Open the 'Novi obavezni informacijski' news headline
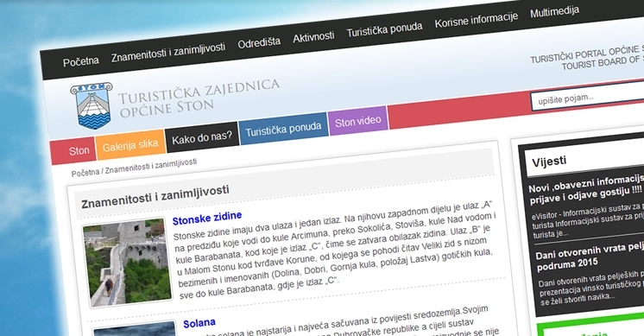644x336 pixels. (x=586, y=189)
